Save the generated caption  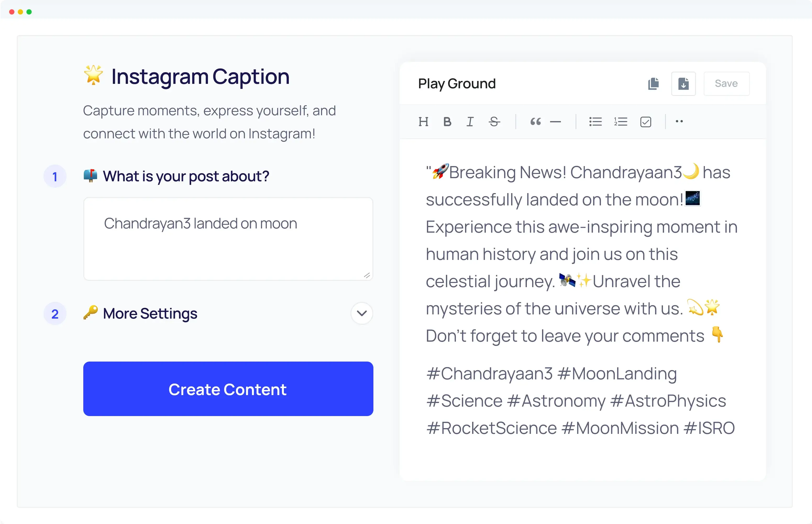pyautogui.click(x=726, y=83)
